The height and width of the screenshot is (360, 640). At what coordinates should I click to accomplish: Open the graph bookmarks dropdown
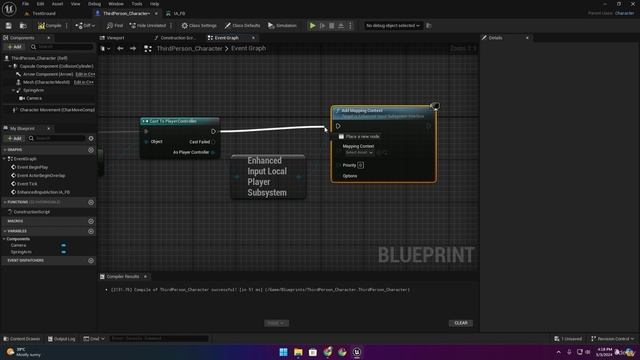click(x=105, y=49)
